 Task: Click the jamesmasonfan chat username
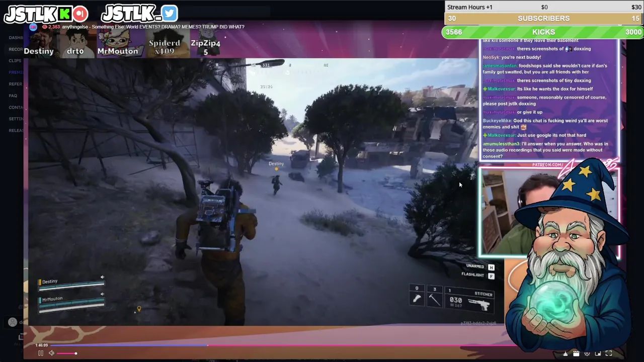coord(500,66)
